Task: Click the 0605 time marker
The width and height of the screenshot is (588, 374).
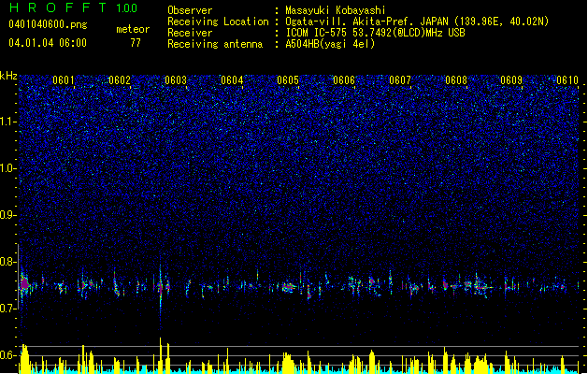Action: pyautogui.click(x=288, y=80)
